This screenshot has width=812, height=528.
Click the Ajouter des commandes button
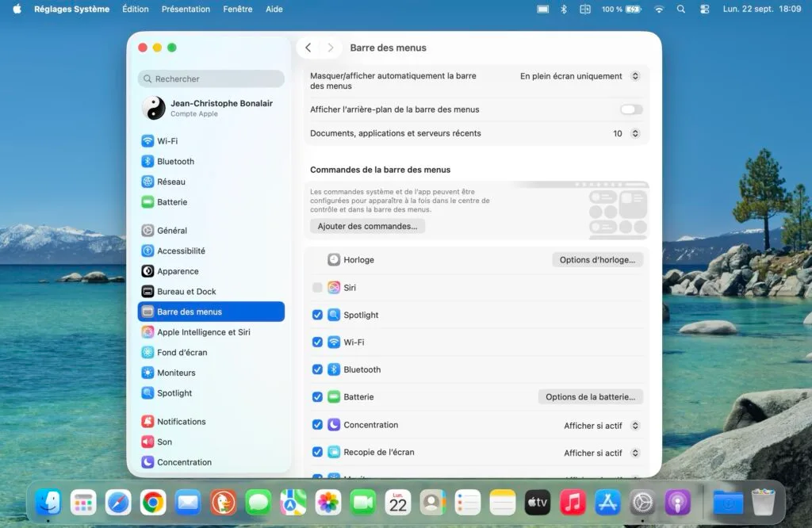coord(367,226)
